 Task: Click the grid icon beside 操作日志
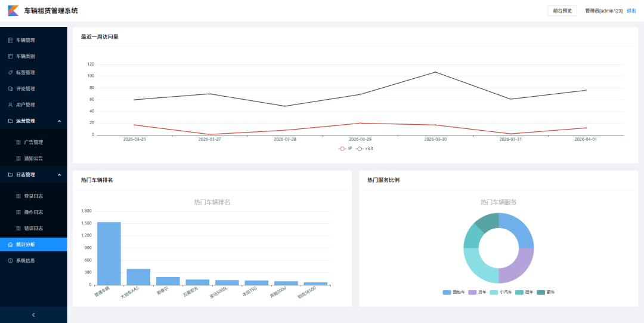point(18,213)
